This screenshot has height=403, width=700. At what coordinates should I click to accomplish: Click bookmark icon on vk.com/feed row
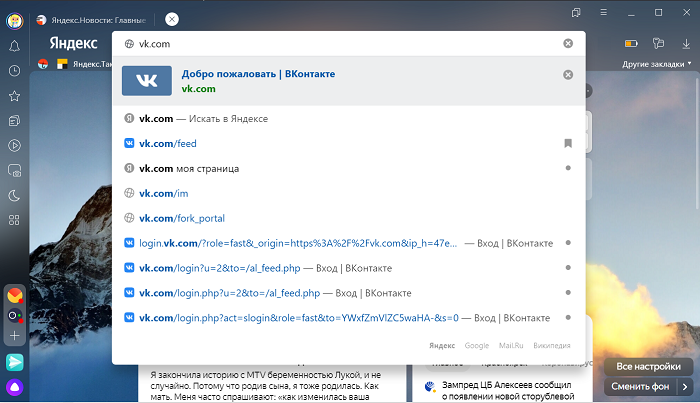click(x=568, y=143)
